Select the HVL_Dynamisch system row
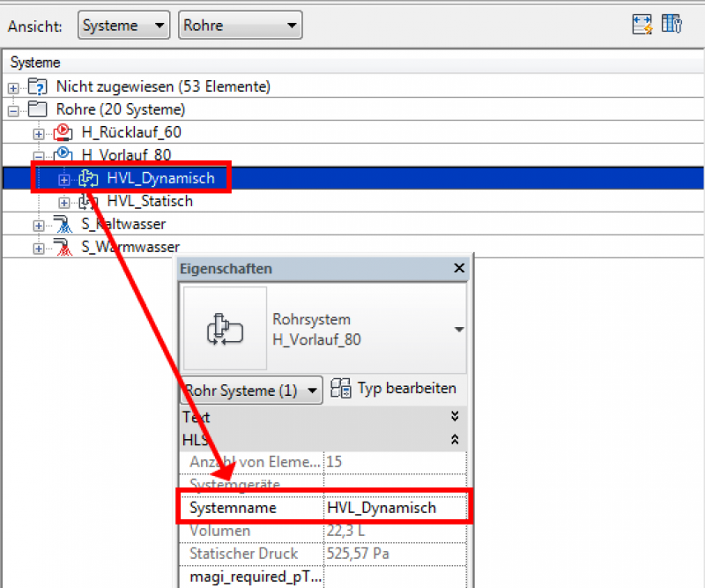The image size is (705, 588). [x=160, y=178]
